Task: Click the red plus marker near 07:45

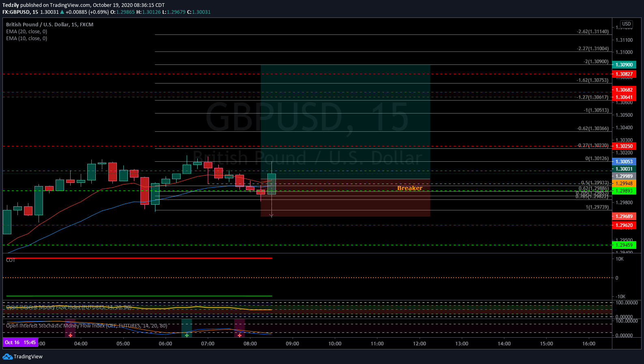Action: click(239, 335)
